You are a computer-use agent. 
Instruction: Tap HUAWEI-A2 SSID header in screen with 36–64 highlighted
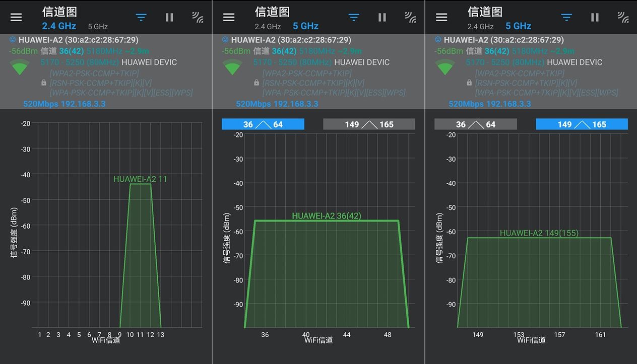coord(291,39)
